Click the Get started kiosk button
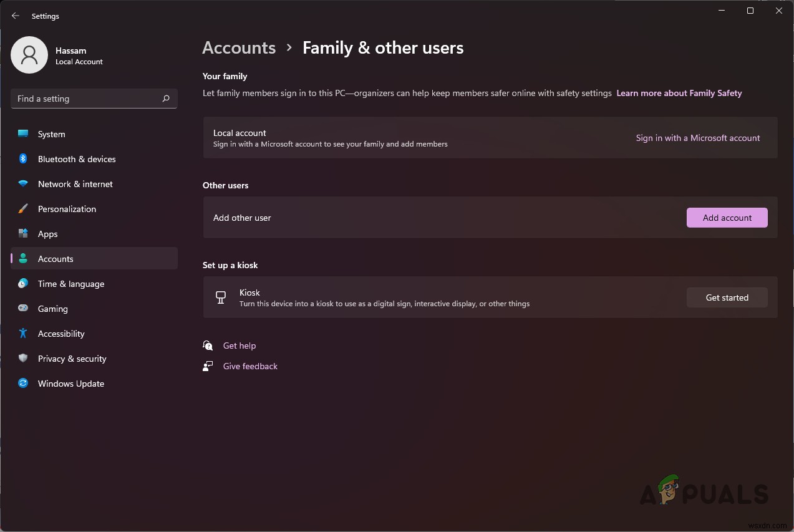794x532 pixels. tap(727, 297)
